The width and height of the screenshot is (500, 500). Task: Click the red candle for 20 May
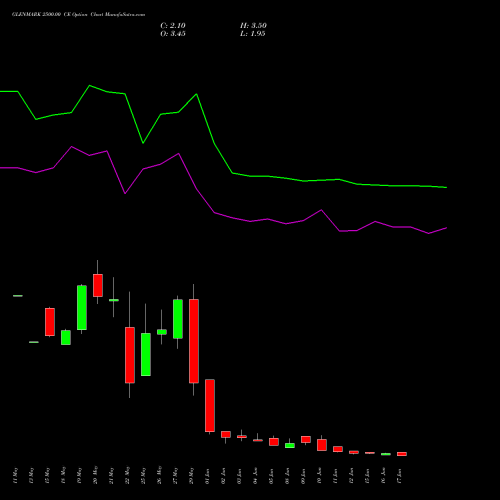click(98, 285)
